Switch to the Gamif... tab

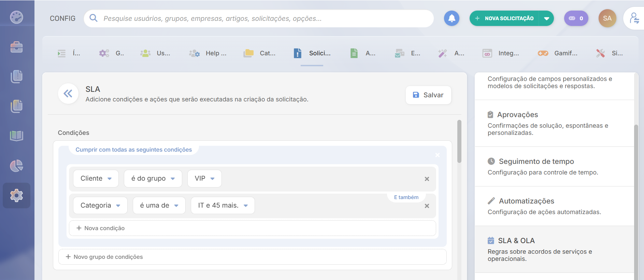(x=558, y=53)
